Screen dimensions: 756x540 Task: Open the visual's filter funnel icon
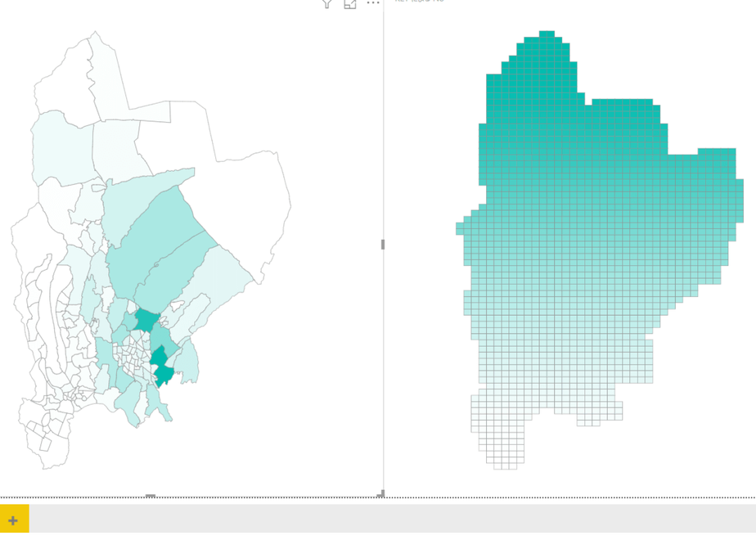[x=327, y=4]
